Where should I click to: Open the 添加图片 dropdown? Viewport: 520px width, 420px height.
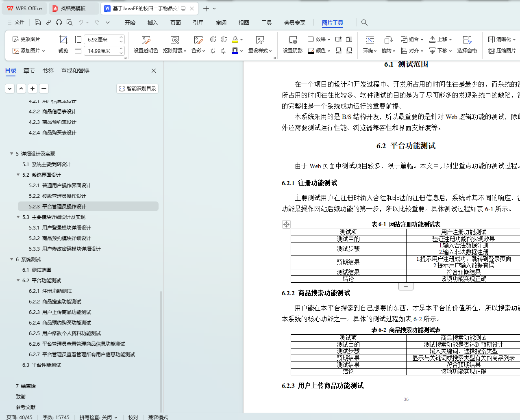click(28, 51)
